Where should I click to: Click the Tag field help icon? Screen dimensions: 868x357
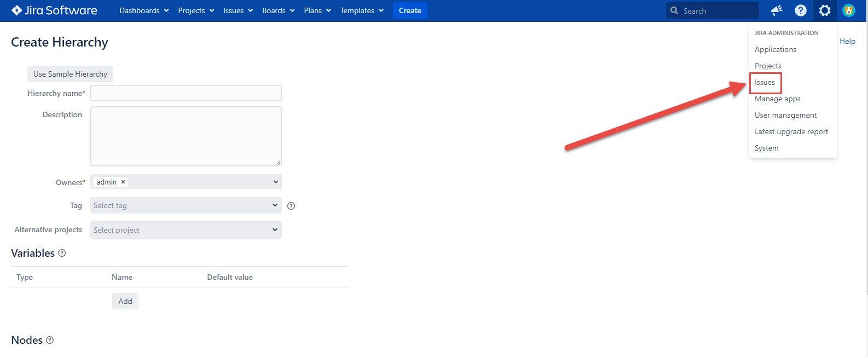(291, 206)
